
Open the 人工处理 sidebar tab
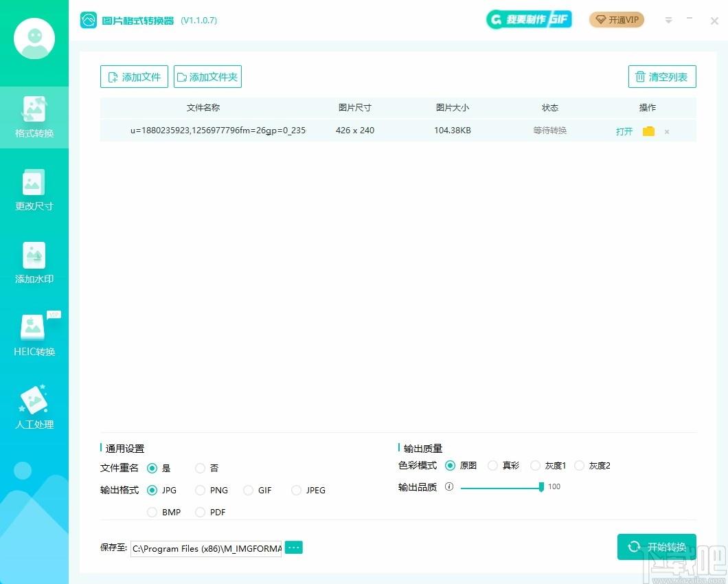(x=34, y=408)
